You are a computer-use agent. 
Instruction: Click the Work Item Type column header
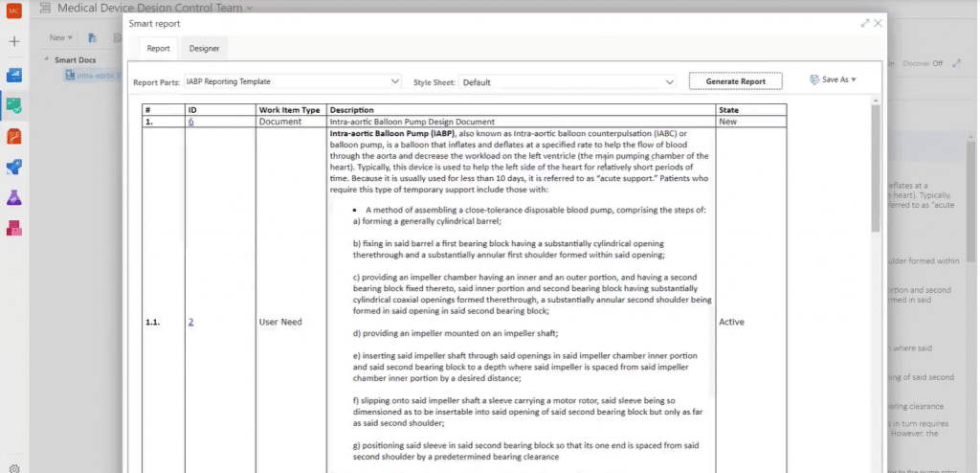(x=289, y=110)
